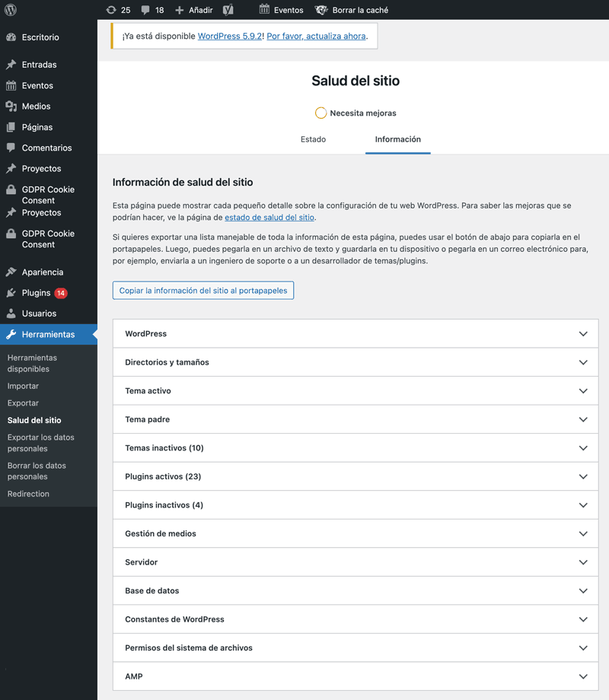
Task: Click the Borrar la caché label
Action: click(360, 10)
